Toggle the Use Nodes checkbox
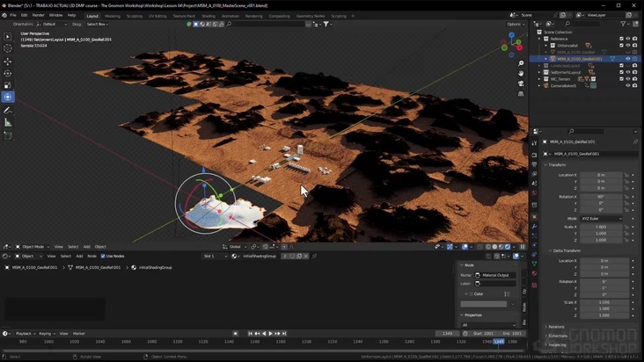Screen dimensions: 644x362 (x=105, y=256)
